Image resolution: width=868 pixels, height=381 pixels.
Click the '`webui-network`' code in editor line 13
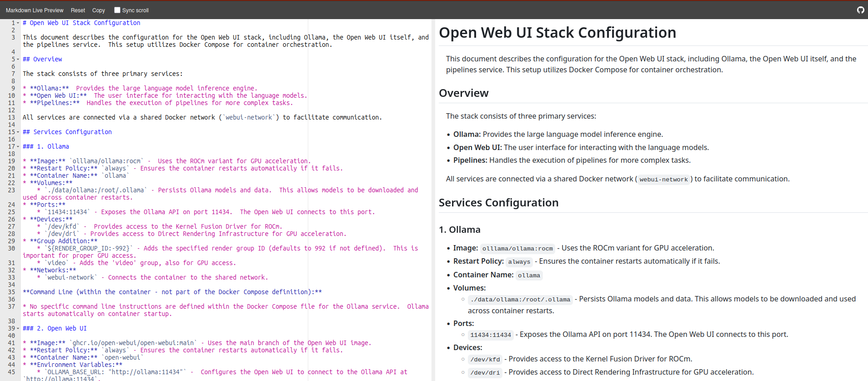tap(249, 117)
